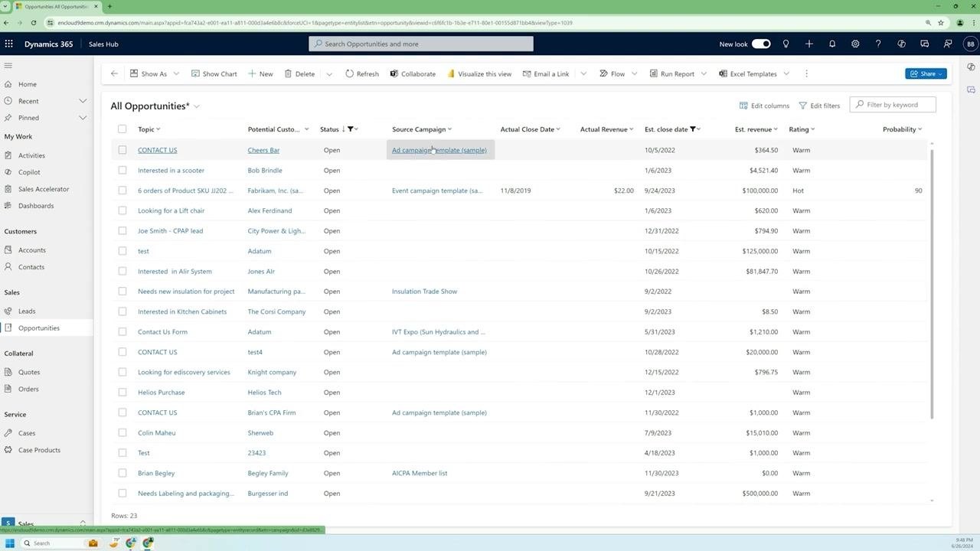Click the plus quick create icon
980x551 pixels.
pos(808,44)
